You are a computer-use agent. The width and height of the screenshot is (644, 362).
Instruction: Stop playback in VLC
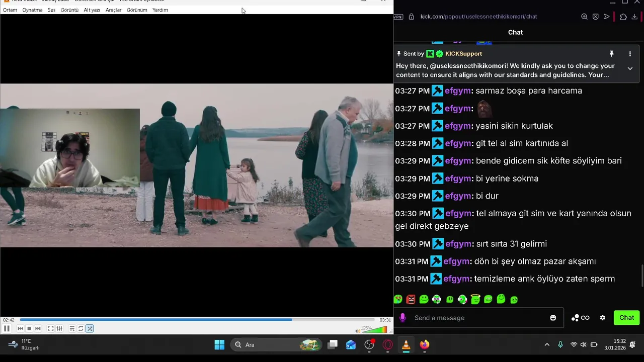[29, 329]
